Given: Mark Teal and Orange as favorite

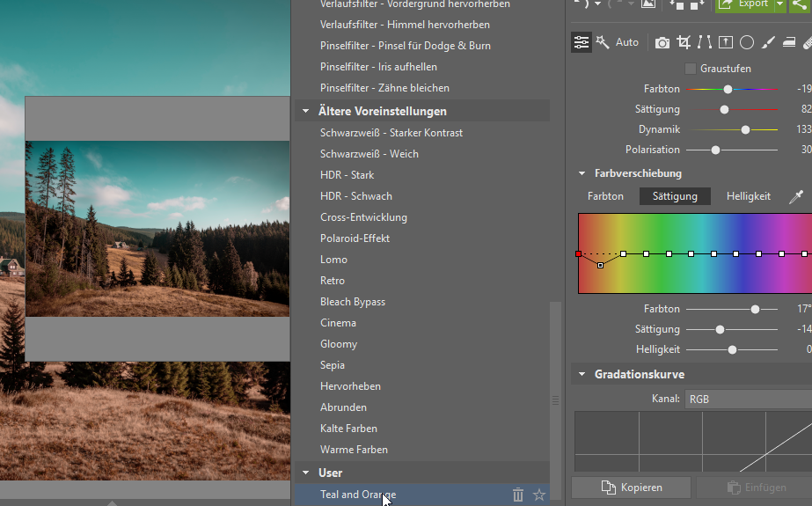Looking at the screenshot, I should click(539, 495).
